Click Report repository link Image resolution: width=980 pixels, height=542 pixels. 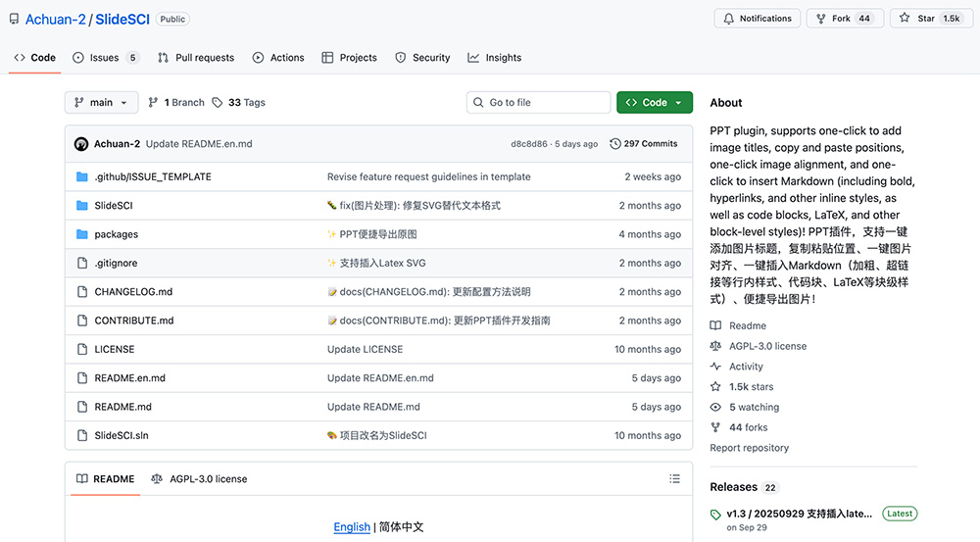pyautogui.click(x=749, y=448)
